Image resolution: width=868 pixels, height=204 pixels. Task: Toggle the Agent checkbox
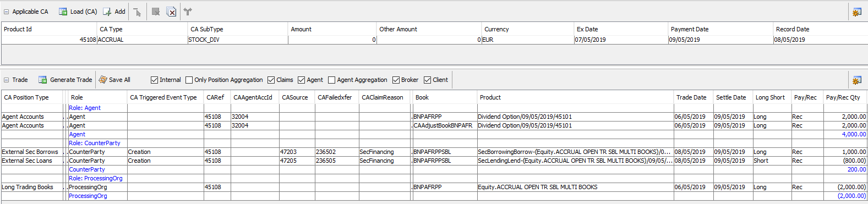(301, 80)
